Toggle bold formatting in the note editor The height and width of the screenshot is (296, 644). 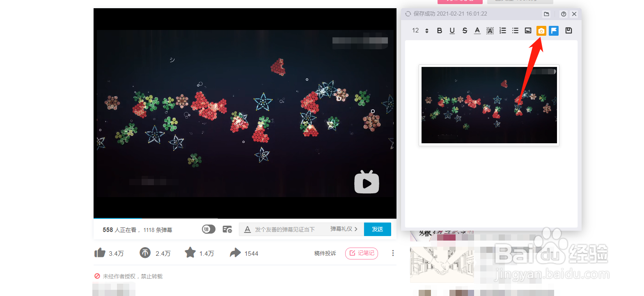[x=440, y=31]
